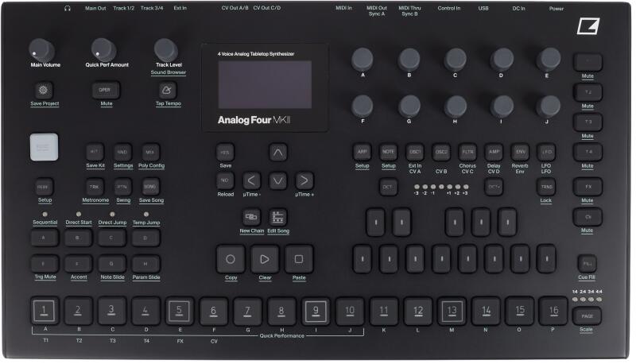Click bank H button above Param Slide
636x364 pixels.
coord(145,264)
